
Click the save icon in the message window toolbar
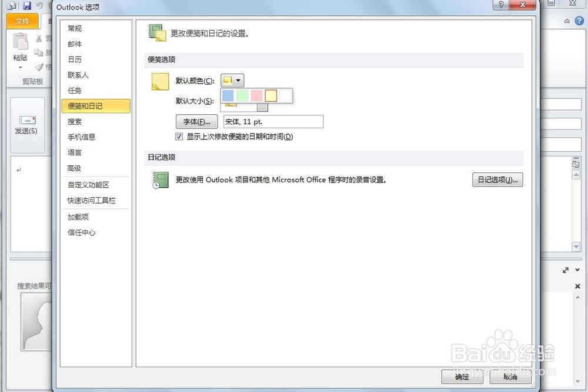[27, 6]
